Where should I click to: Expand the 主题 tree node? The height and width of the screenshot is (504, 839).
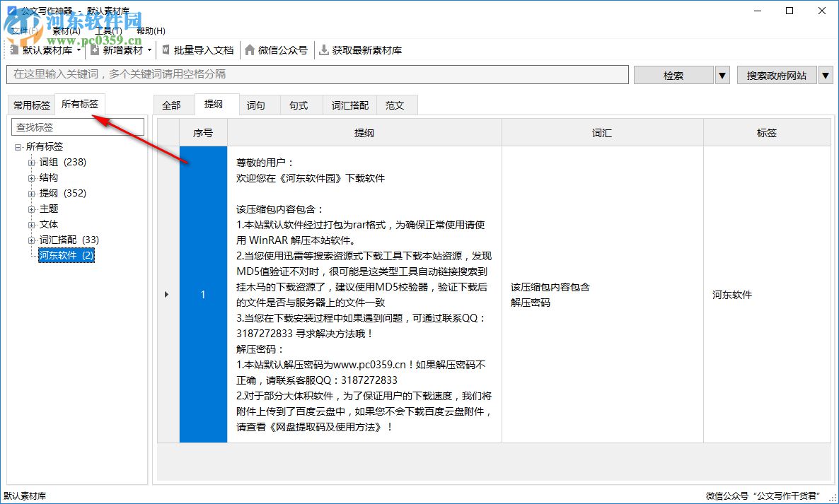(x=32, y=209)
